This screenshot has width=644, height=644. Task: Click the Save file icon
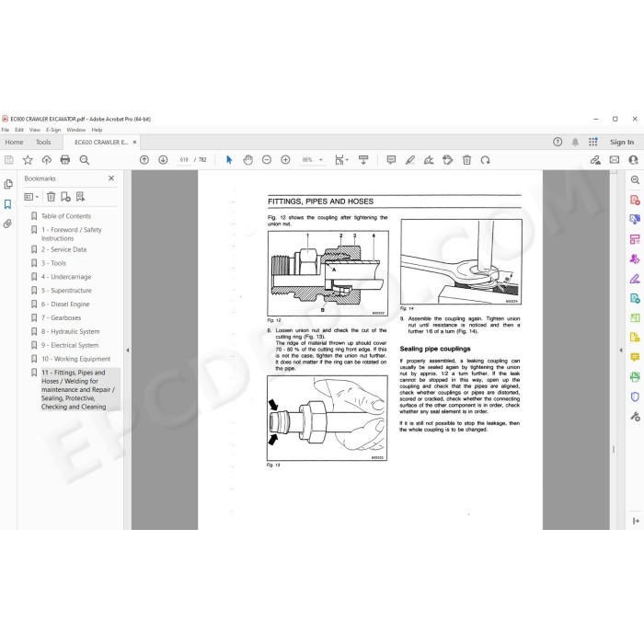(8, 160)
